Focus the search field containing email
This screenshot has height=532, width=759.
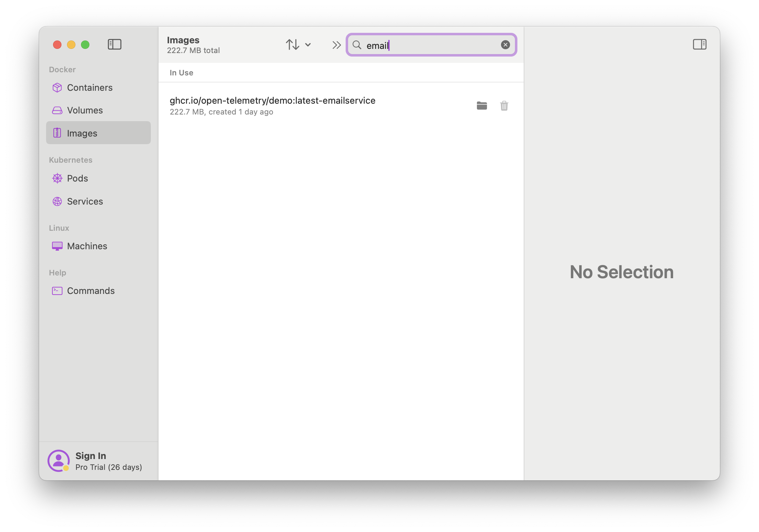(x=431, y=45)
